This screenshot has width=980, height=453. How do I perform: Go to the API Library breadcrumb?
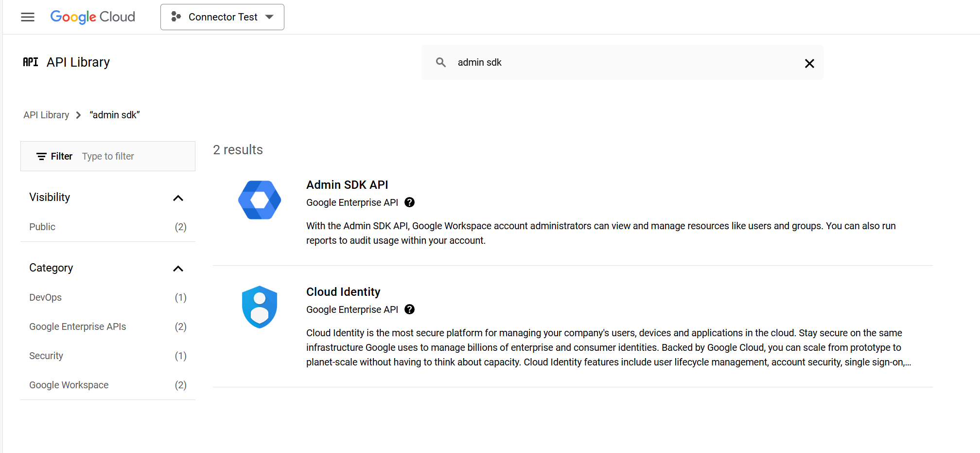(46, 115)
